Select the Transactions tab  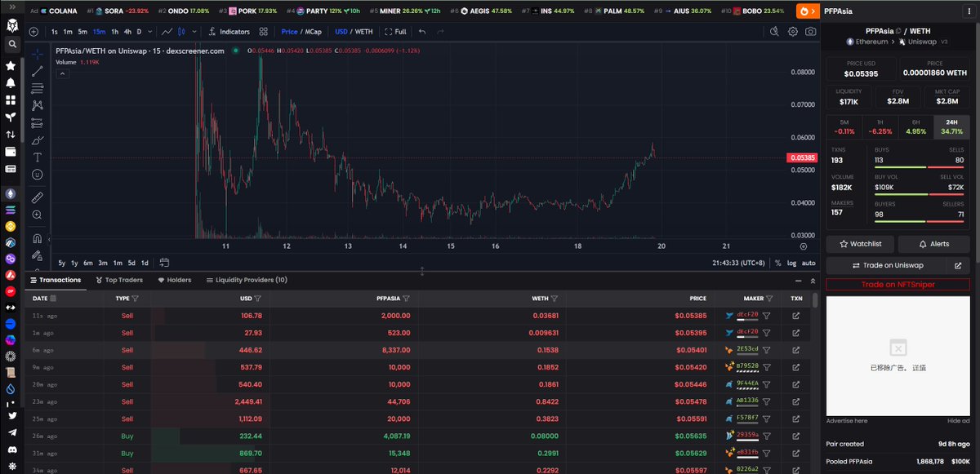coord(56,280)
